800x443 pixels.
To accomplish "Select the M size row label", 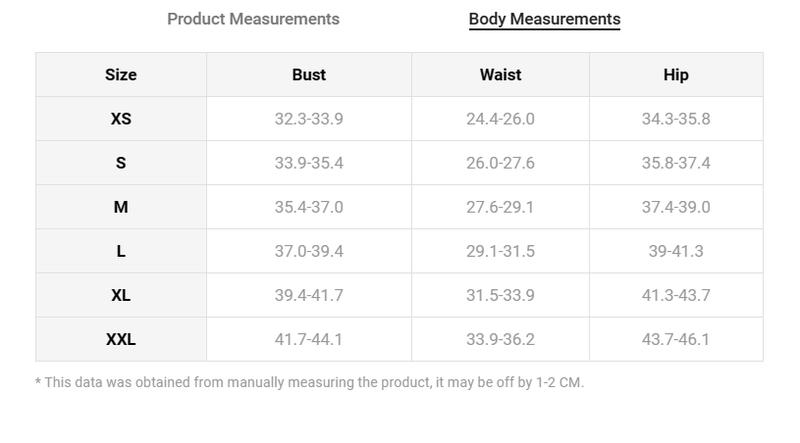I will pyautogui.click(x=121, y=207).
